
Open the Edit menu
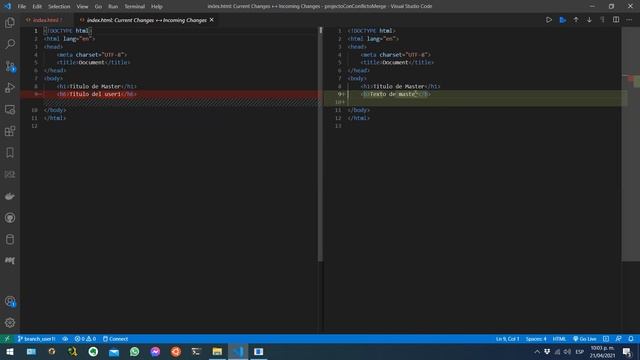point(37,7)
